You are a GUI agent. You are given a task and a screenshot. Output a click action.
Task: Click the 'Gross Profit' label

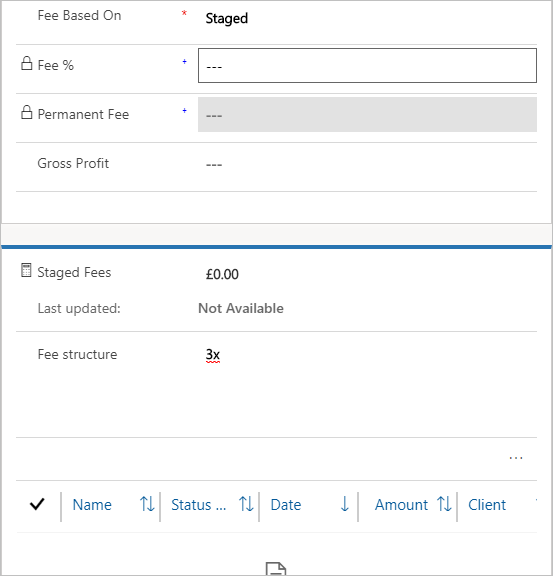click(73, 163)
